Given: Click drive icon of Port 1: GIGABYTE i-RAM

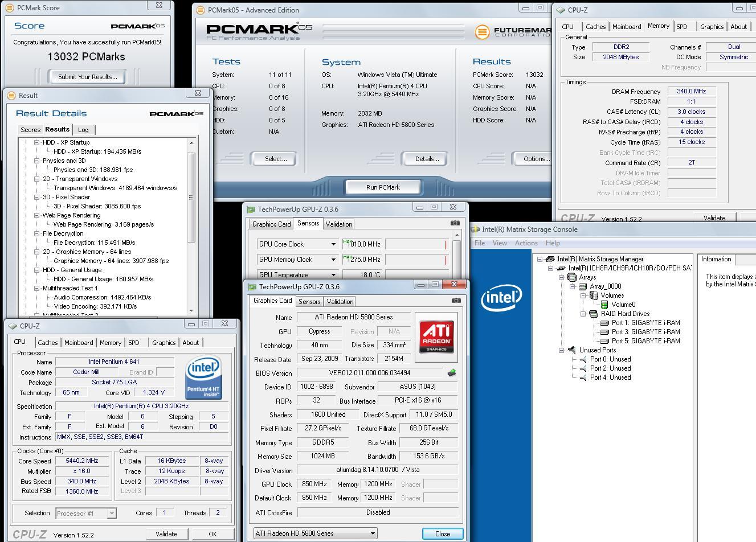Looking at the screenshot, I should click(604, 323).
